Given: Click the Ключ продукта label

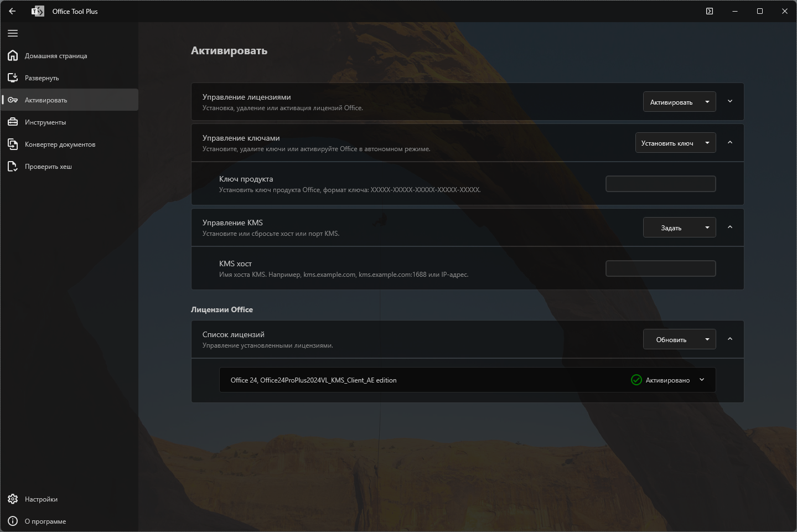Looking at the screenshot, I should [x=246, y=179].
